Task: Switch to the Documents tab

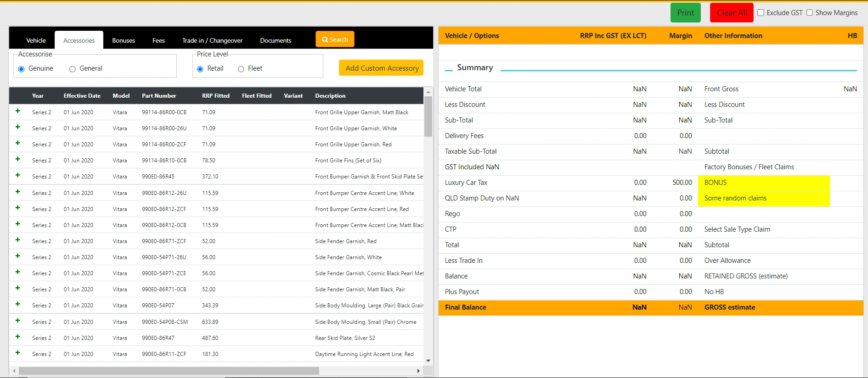Action: click(x=276, y=40)
